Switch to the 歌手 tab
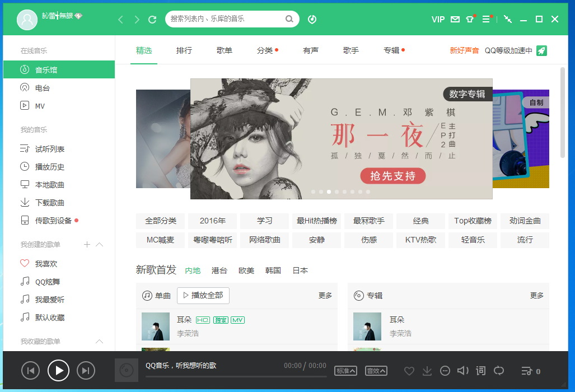Image resolution: width=575 pixels, height=392 pixels. (351, 50)
